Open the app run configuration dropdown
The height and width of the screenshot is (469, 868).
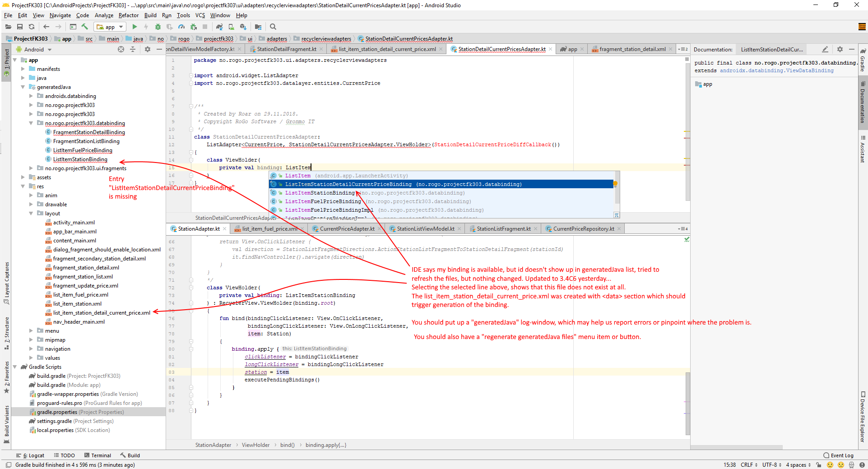(x=110, y=27)
